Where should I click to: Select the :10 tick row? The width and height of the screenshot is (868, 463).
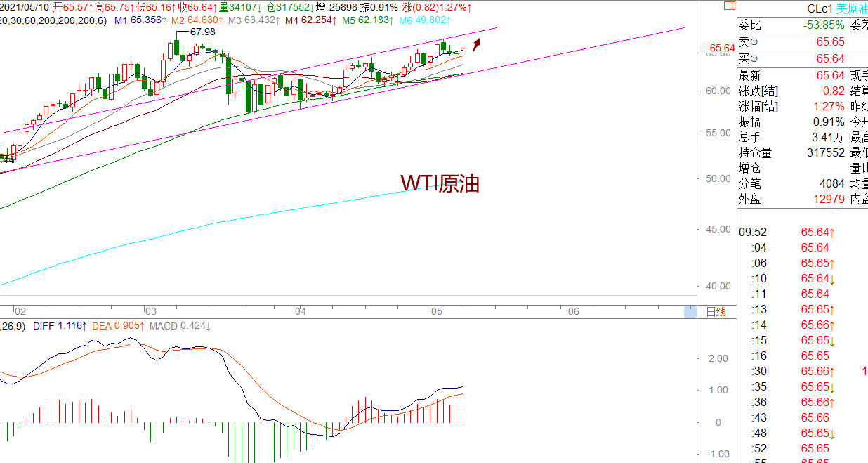803,279
